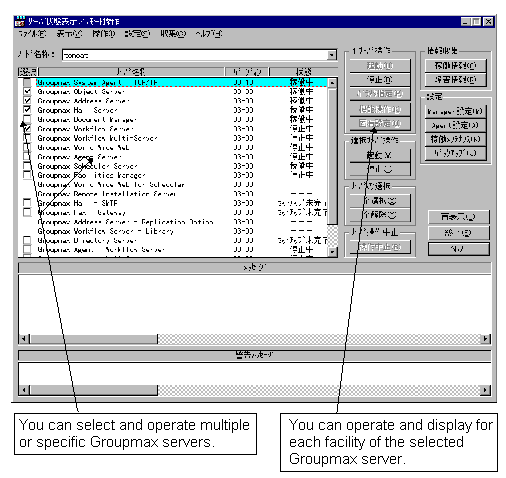
Task: Click the Redisplay (再表示) button
Action: [x=459, y=217]
